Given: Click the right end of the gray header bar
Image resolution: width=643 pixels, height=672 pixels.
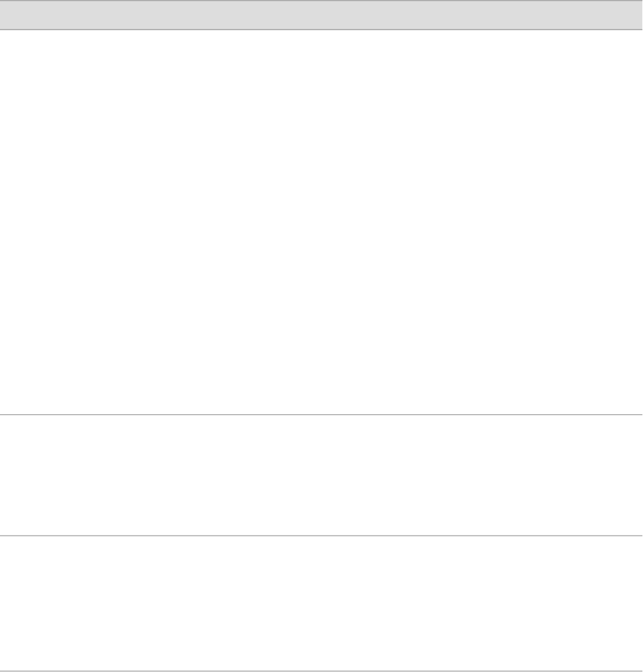Looking at the screenshot, I should 628,14.
